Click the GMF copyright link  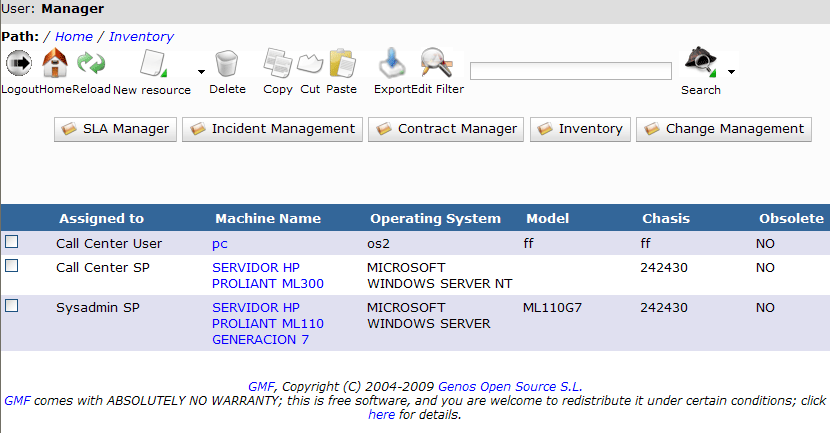tap(261, 386)
